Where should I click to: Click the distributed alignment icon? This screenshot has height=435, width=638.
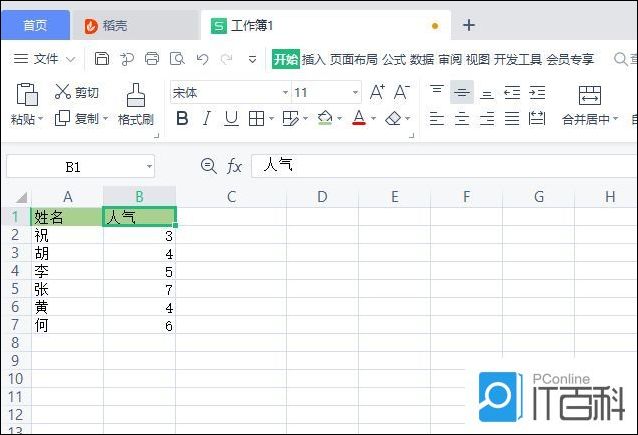pyautogui.click(x=537, y=118)
